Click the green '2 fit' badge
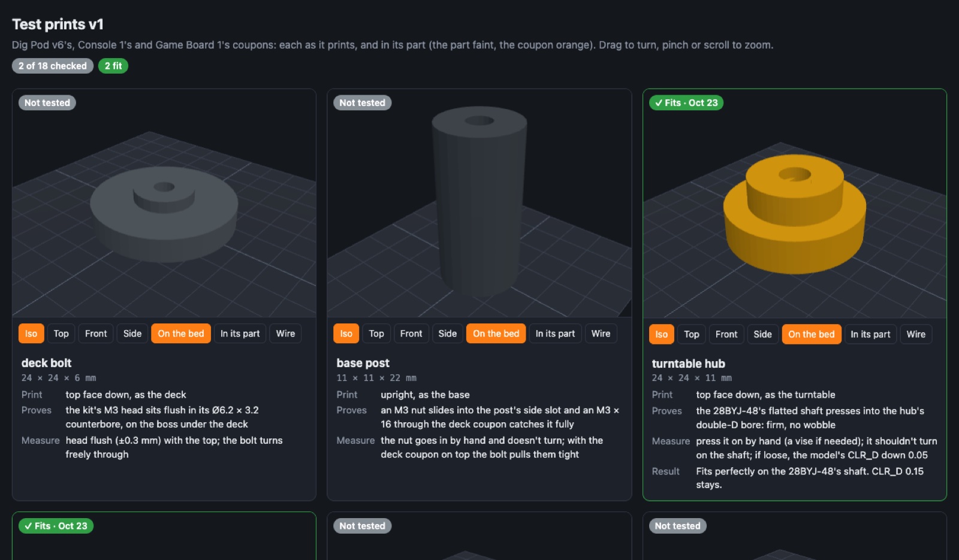 pyautogui.click(x=113, y=66)
